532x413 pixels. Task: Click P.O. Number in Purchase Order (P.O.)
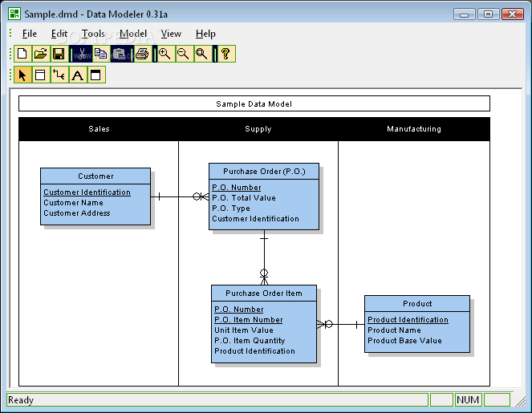pos(237,188)
